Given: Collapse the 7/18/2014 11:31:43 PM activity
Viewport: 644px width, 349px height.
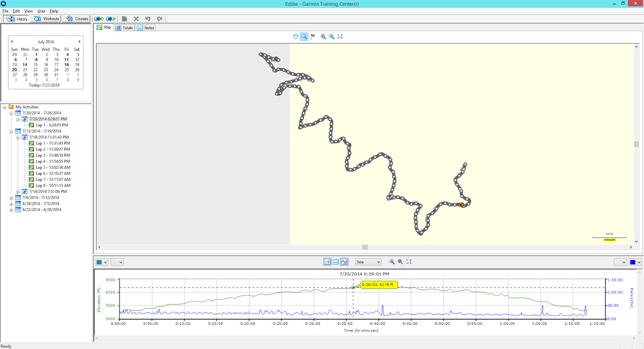Looking at the screenshot, I should (18, 138).
